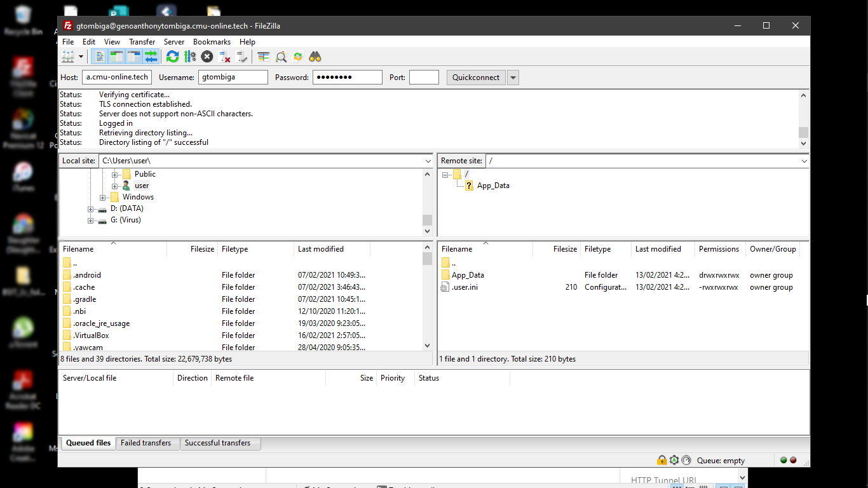Expand the D: (DATA) drive node

coord(91,209)
